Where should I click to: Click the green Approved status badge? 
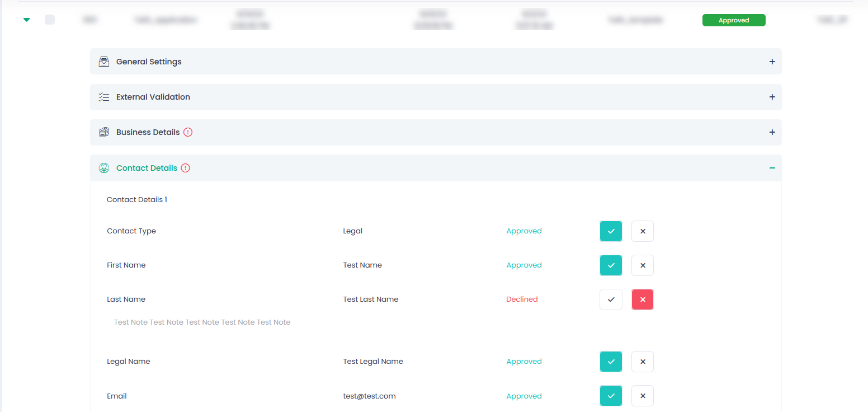point(733,20)
